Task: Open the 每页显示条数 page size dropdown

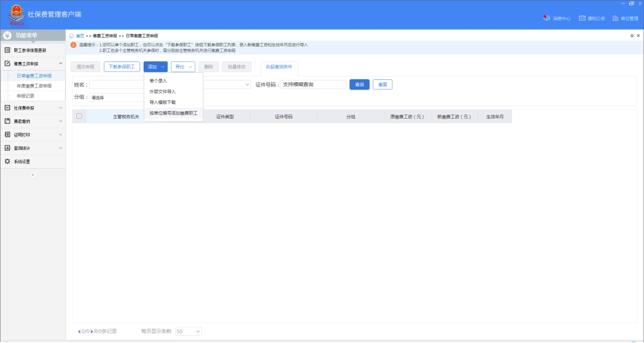Action: [x=188, y=331]
